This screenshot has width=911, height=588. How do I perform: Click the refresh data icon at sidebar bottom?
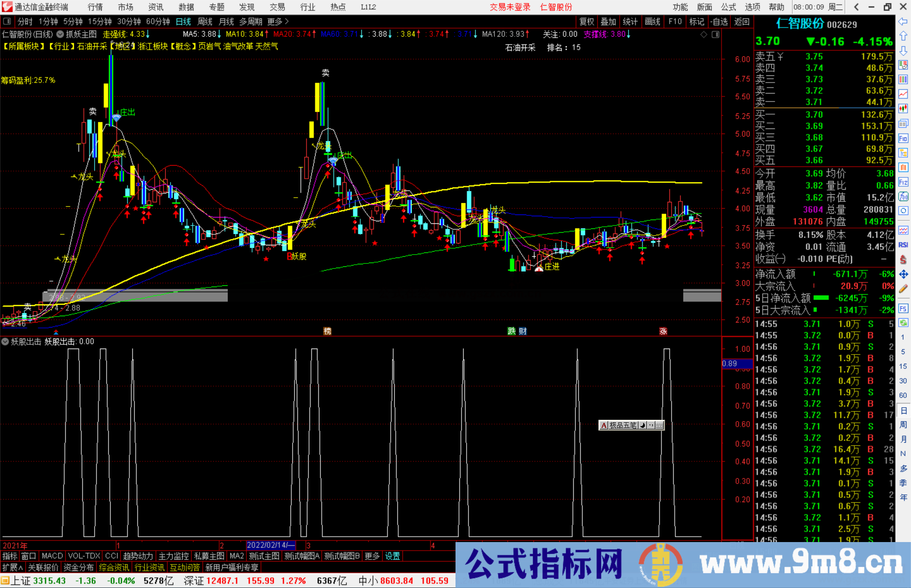903,323
